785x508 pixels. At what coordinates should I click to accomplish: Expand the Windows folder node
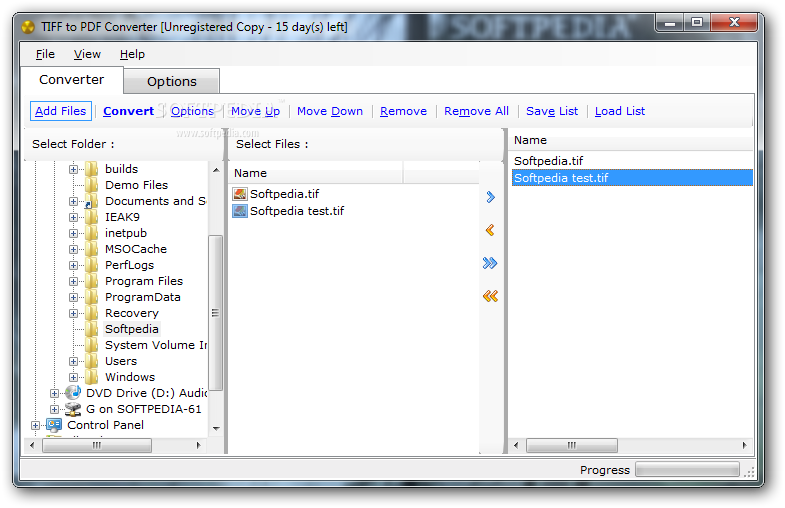(x=73, y=377)
